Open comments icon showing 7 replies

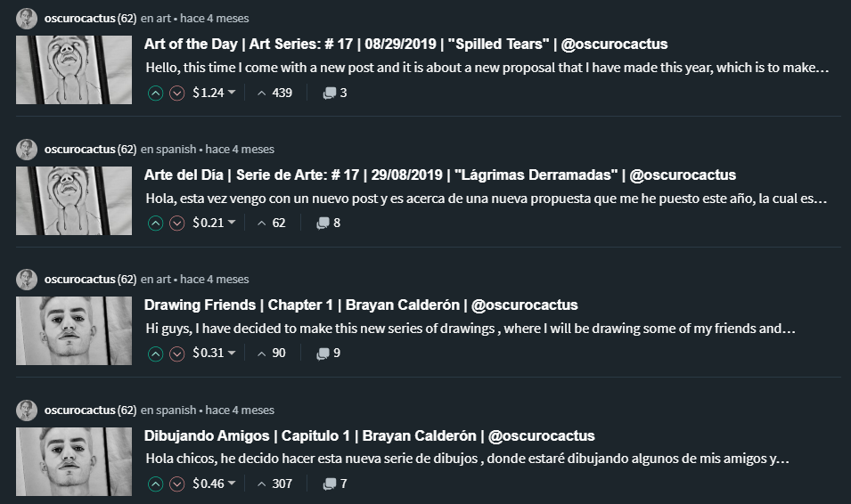pyautogui.click(x=335, y=484)
